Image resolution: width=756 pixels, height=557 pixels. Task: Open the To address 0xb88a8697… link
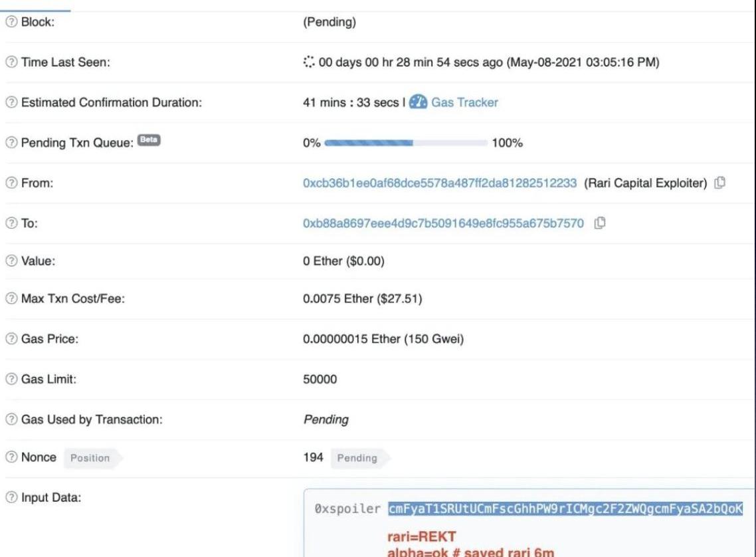click(443, 223)
